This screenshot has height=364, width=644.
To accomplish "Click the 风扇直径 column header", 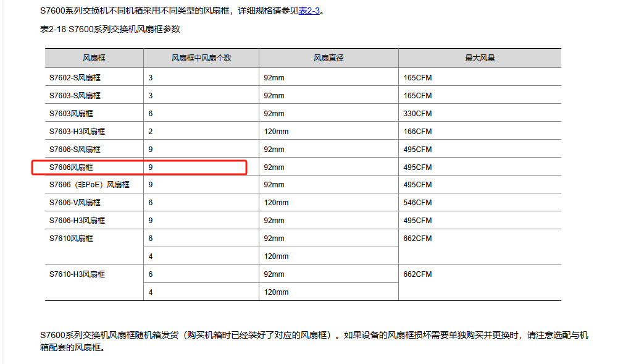I will click(x=328, y=58).
